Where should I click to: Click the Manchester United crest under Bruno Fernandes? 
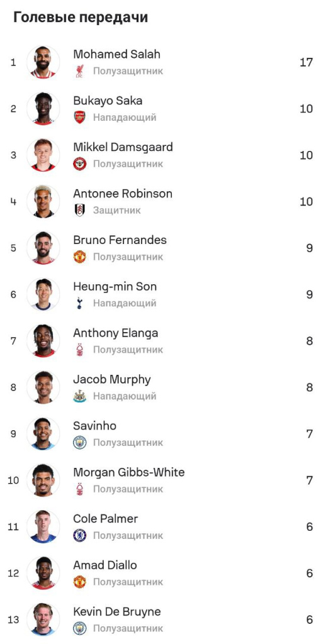point(79,257)
